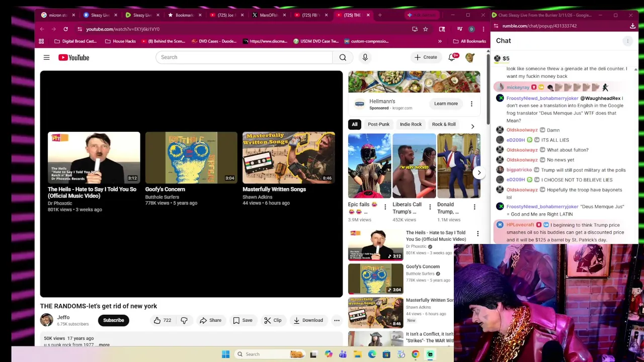
Task: Switch to the Bookmarks browser tab
Action: click(184, 15)
